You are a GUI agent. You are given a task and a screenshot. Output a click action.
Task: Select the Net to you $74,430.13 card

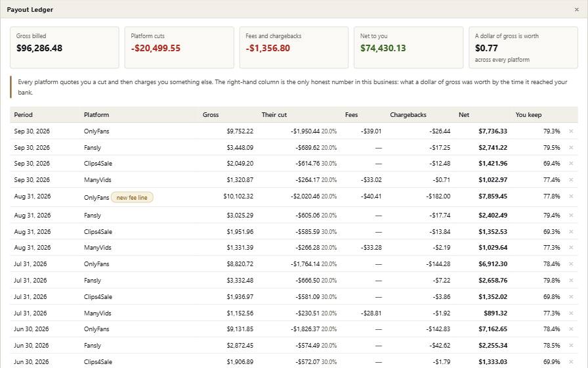point(408,47)
